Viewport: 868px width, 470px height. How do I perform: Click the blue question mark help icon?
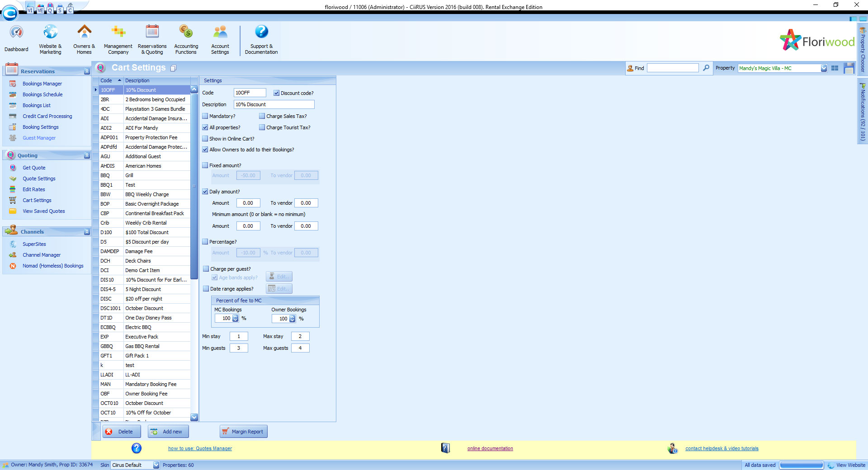[137, 448]
